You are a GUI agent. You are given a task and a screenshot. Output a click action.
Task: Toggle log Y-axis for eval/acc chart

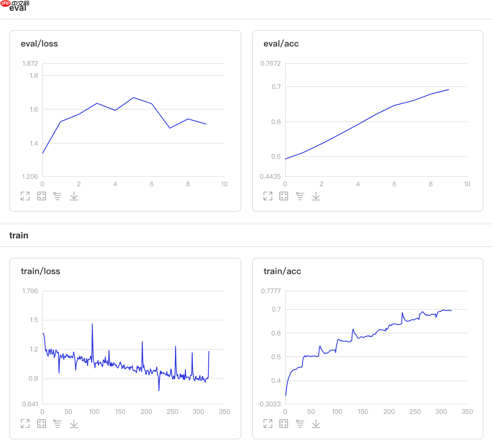pyautogui.click(x=300, y=196)
